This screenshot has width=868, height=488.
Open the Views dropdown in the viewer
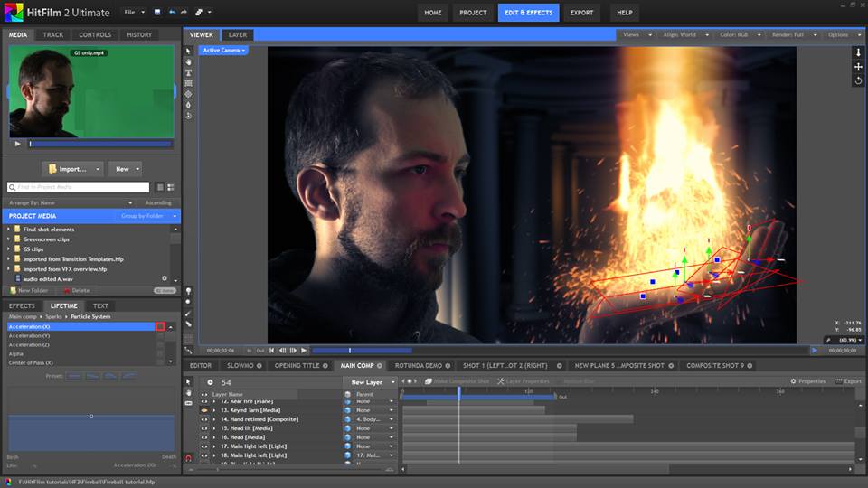tap(637, 35)
